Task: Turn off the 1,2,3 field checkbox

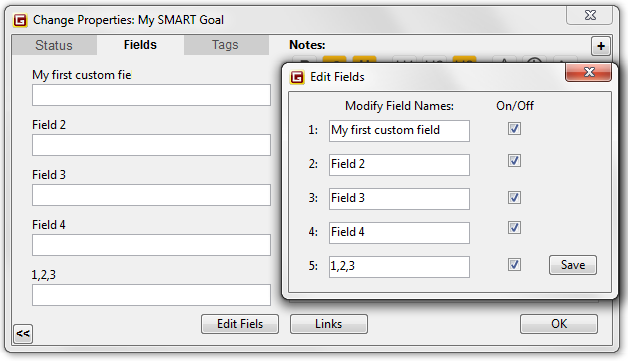Action: (514, 264)
